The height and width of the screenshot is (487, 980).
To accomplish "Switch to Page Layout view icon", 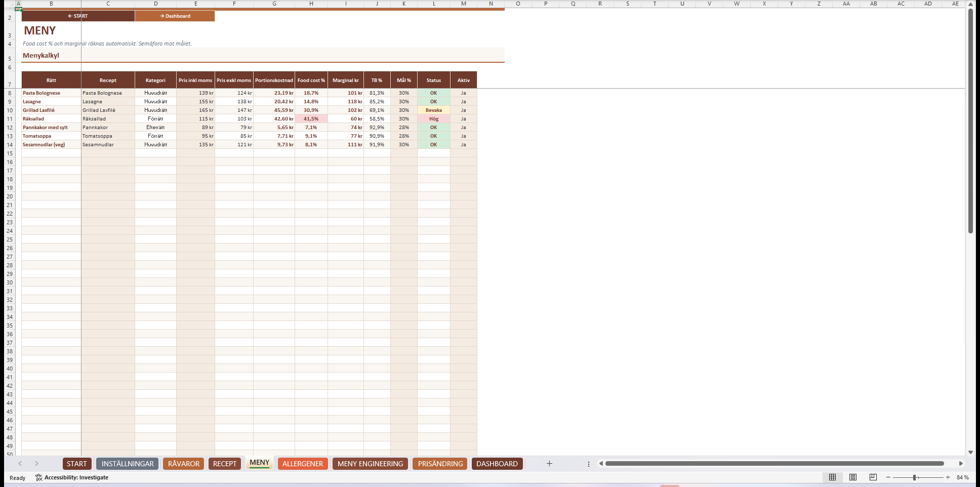I will (x=853, y=477).
